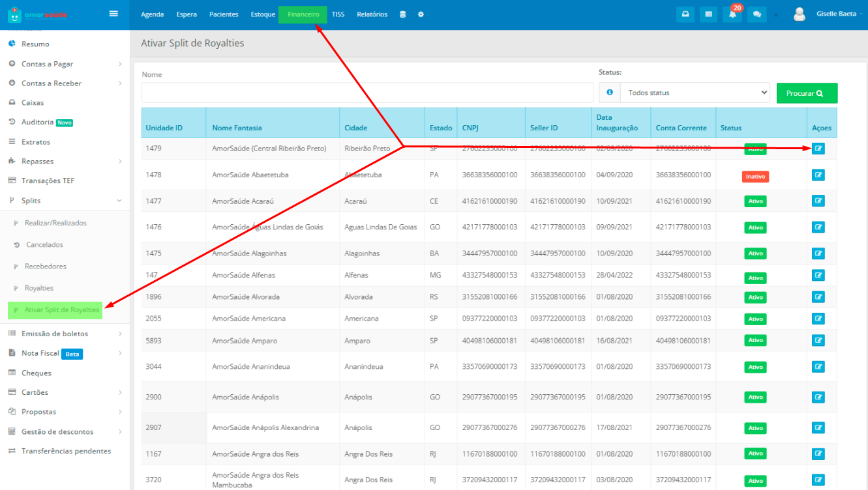Click the Procurar search button
868x490 pixels.
click(807, 93)
